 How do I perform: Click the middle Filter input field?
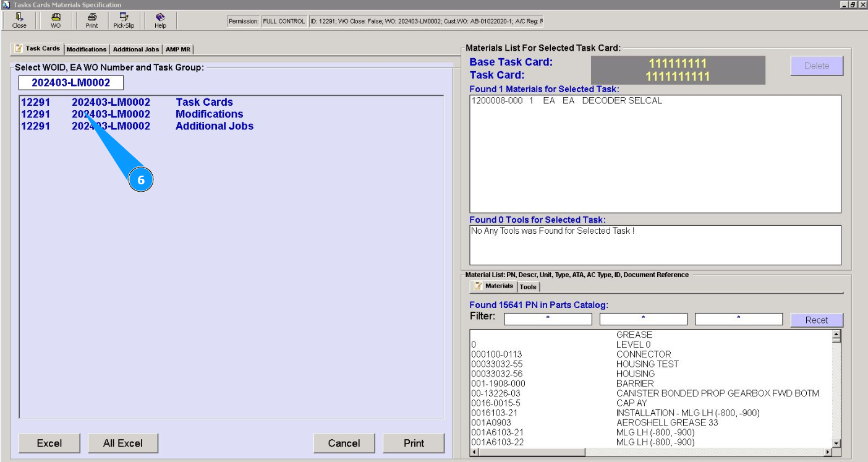tap(643, 319)
